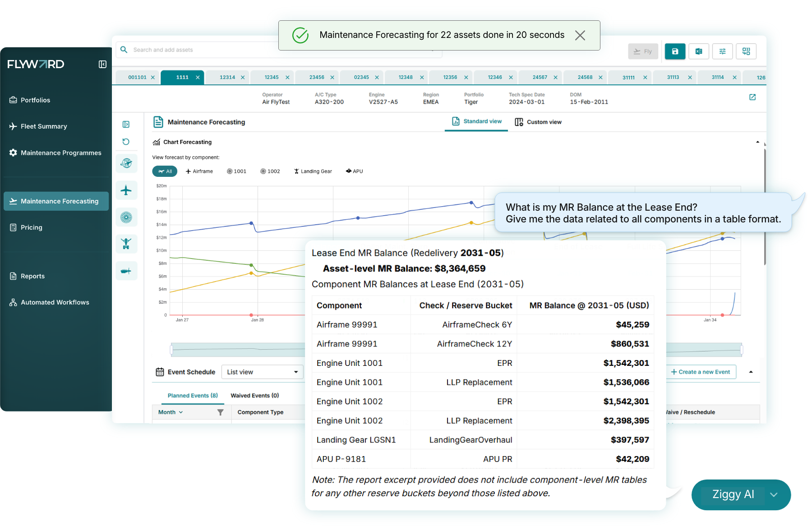Select the airplane airframe icon in the component rail
Viewport: 812px width, 531px height.
point(126,190)
